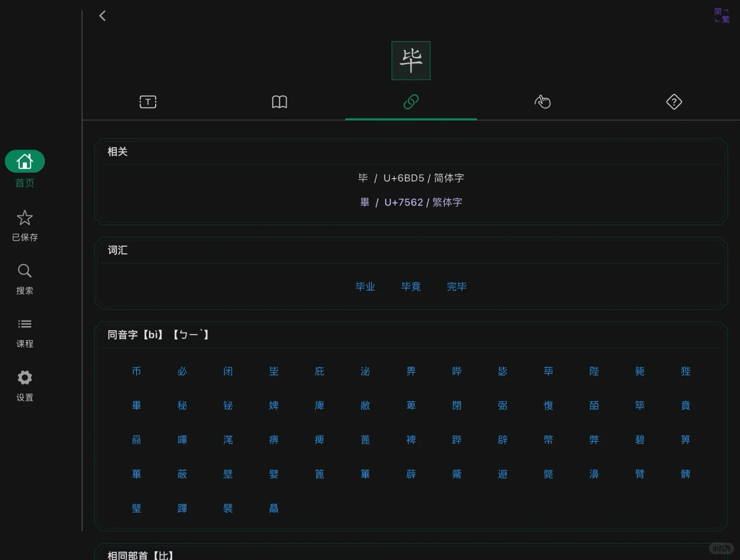This screenshot has height=560, width=740.
Task: Open the word 毕业 in the vocabulary section
Action: (365, 286)
